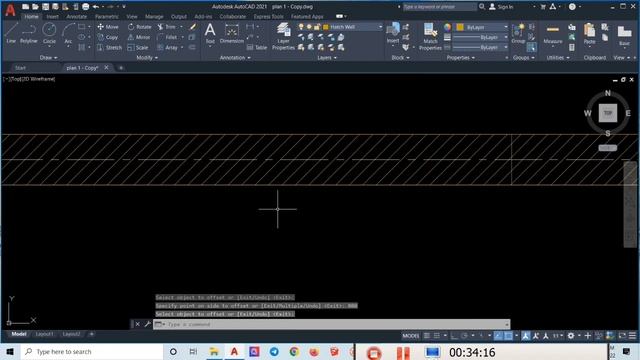Click the Group tool
The width and height of the screenshot is (640, 360).
click(518, 33)
